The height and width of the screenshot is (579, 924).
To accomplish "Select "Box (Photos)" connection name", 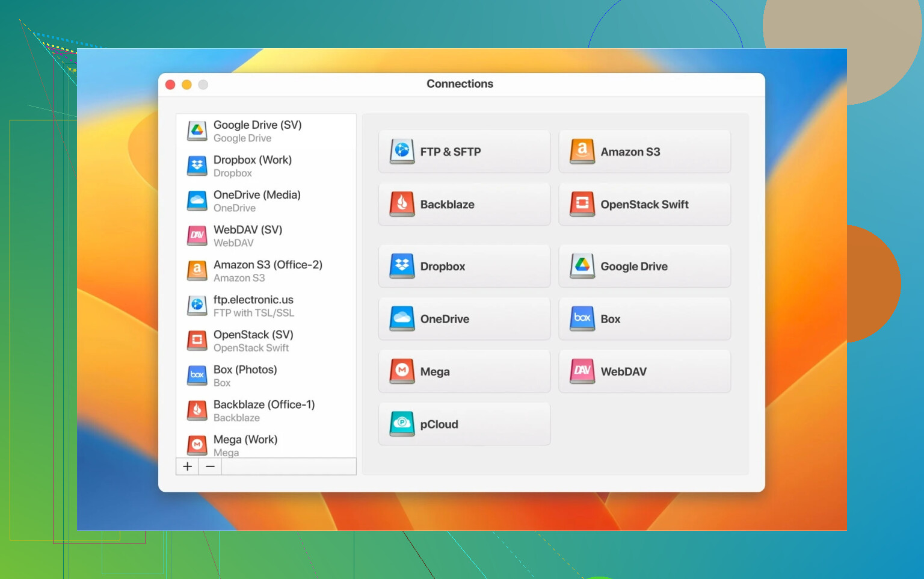I will click(x=245, y=370).
